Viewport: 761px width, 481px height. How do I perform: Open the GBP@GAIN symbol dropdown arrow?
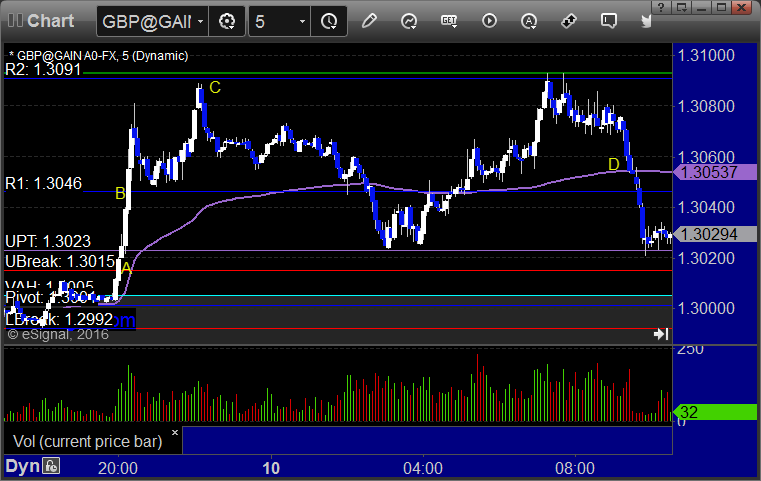point(200,21)
